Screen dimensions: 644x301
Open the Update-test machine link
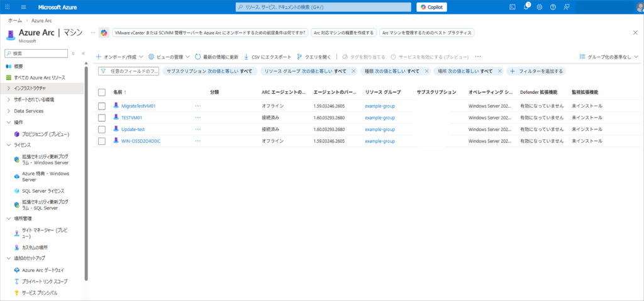pyautogui.click(x=133, y=129)
